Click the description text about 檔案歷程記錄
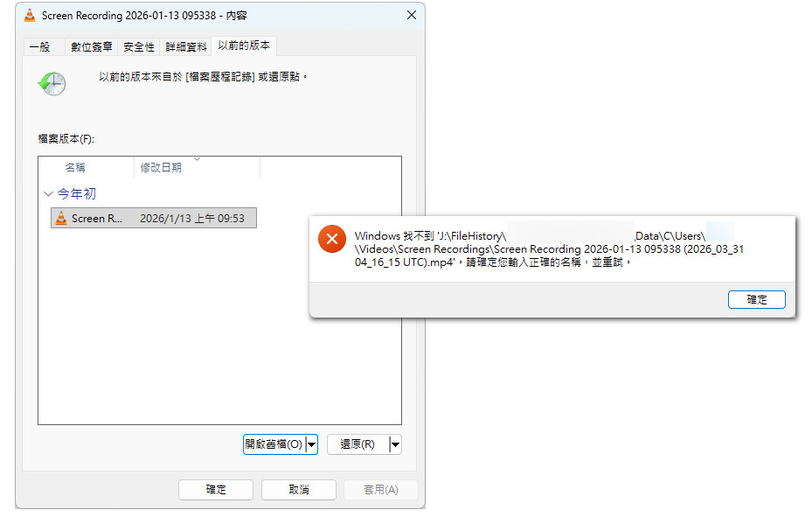Image resolution: width=812 pixels, height=517 pixels. (x=203, y=77)
